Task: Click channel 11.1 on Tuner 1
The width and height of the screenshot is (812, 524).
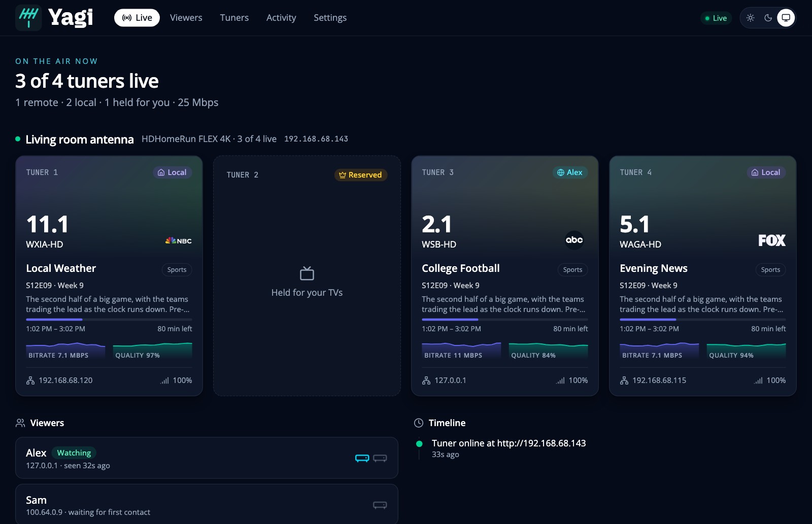Action: tap(47, 224)
